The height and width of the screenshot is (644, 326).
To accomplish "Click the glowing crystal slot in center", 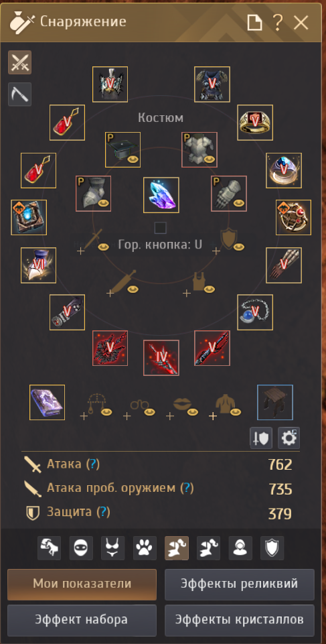I will (x=161, y=195).
